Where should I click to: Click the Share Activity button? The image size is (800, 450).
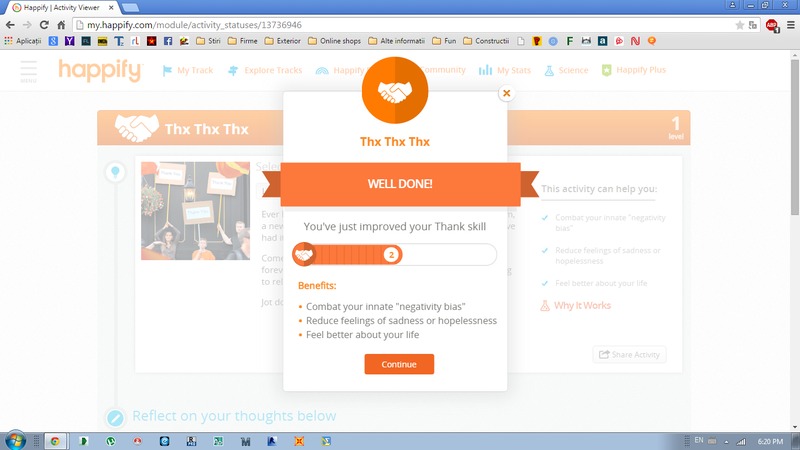click(x=629, y=355)
